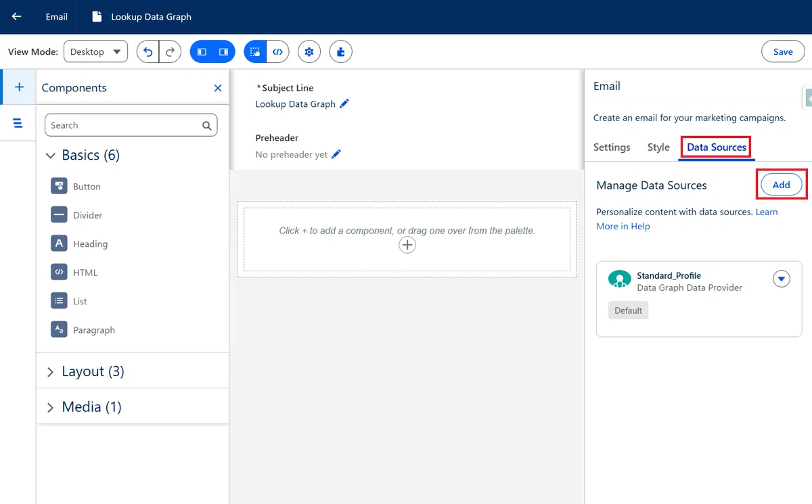This screenshot has width=812, height=504.
Task: Click the Lookup Data Graph subject text
Action: point(295,104)
